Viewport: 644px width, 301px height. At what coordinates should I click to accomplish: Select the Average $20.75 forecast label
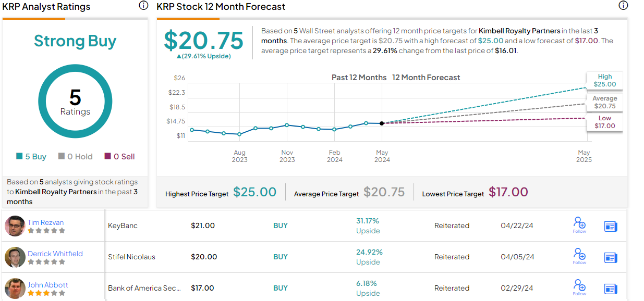tap(604, 102)
